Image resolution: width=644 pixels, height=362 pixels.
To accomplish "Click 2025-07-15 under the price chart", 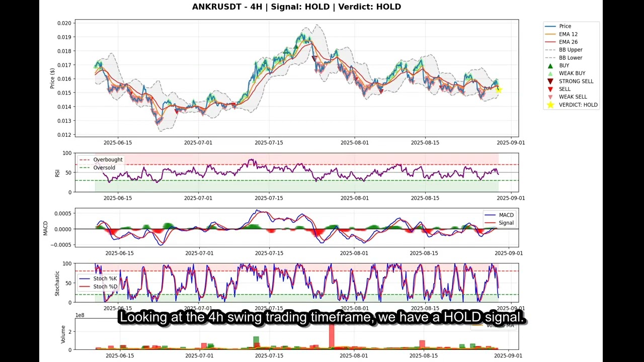I will coord(269,143).
